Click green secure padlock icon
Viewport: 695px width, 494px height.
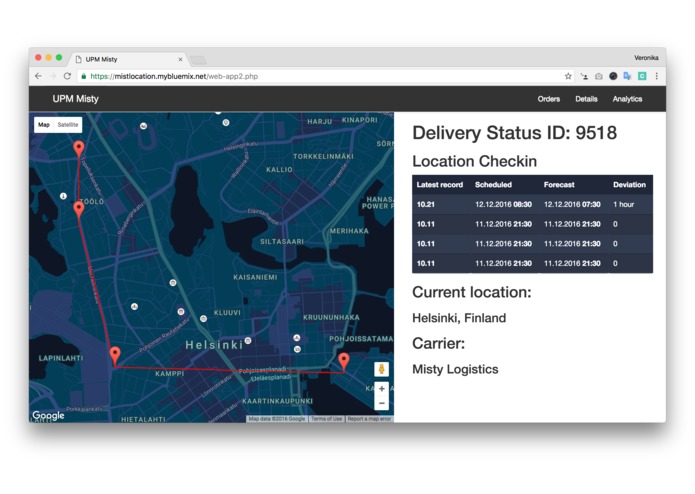click(x=84, y=76)
